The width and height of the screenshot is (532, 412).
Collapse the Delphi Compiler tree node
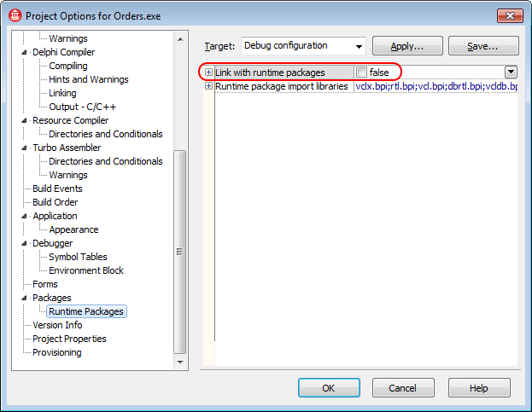pyautogui.click(x=25, y=52)
